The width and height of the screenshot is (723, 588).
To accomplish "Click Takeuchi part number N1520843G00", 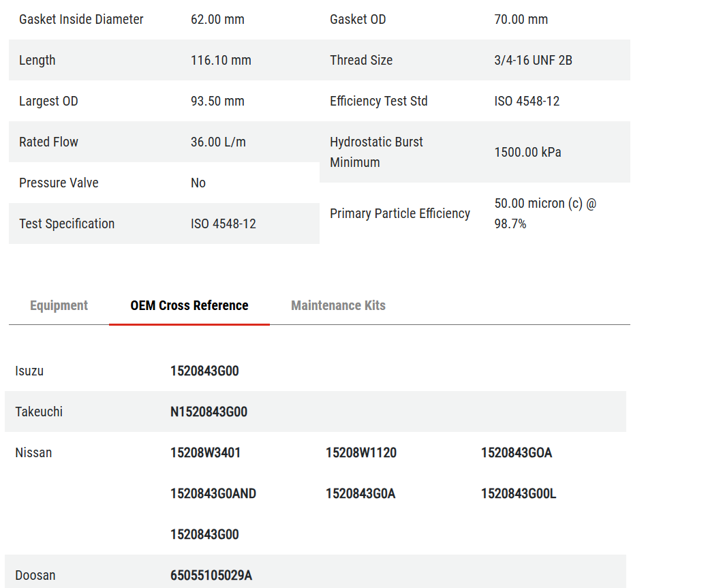I will (x=209, y=412).
